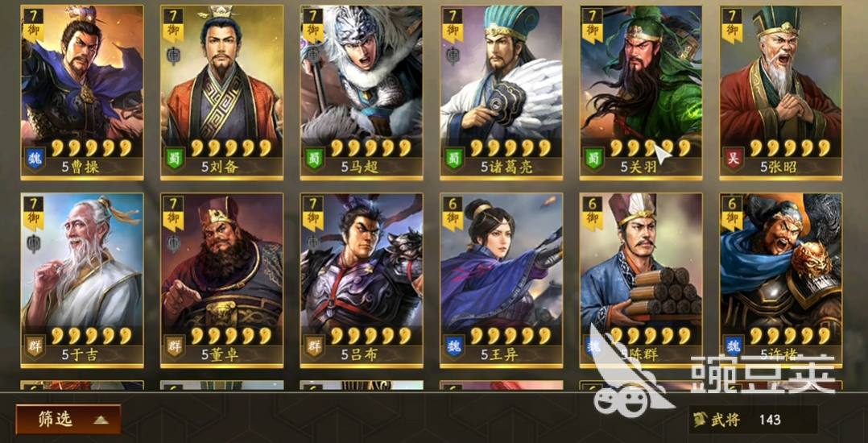This screenshot has width=868, height=443.
Task: Open the 吕布 hero card
Action: (362, 280)
